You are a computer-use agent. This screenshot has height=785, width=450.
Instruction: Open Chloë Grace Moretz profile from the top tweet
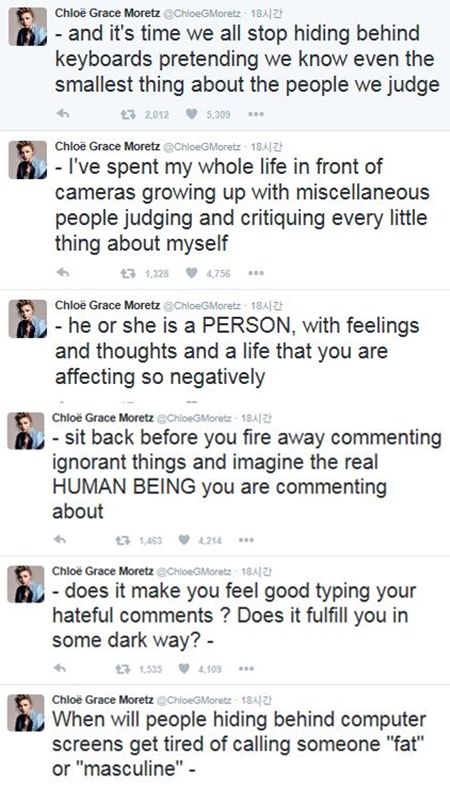[x=108, y=13]
